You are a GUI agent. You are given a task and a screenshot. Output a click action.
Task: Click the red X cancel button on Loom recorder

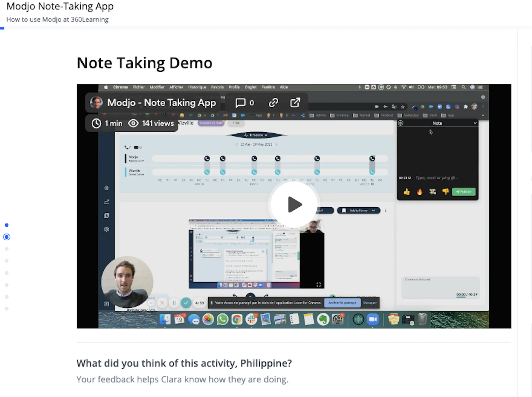click(162, 302)
